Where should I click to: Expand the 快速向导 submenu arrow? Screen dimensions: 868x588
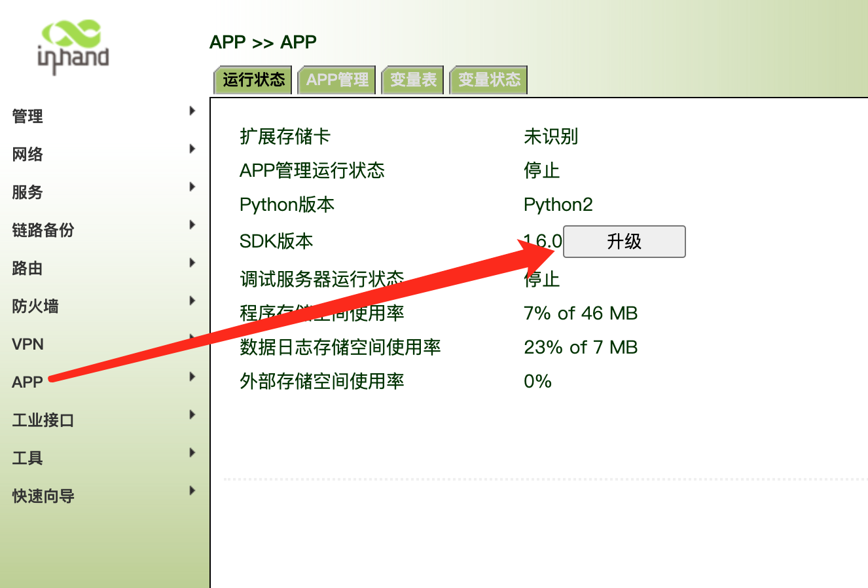(x=192, y=490)
